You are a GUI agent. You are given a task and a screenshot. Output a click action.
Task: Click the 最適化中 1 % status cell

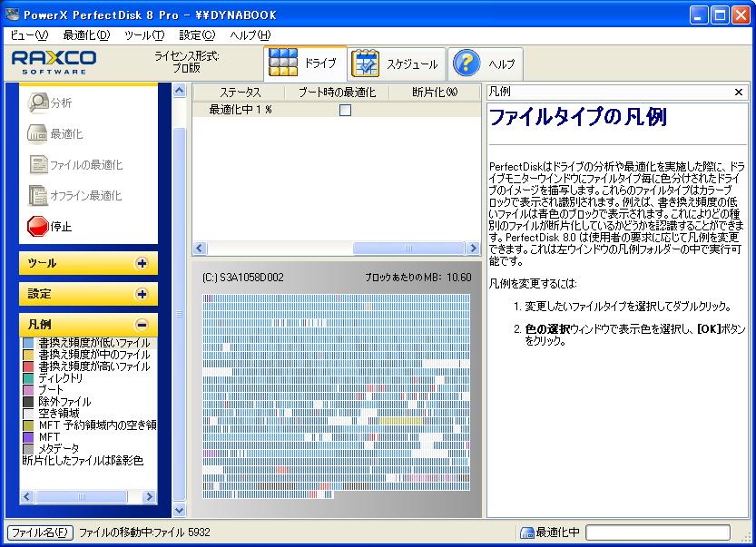click(x=240, y=110)
